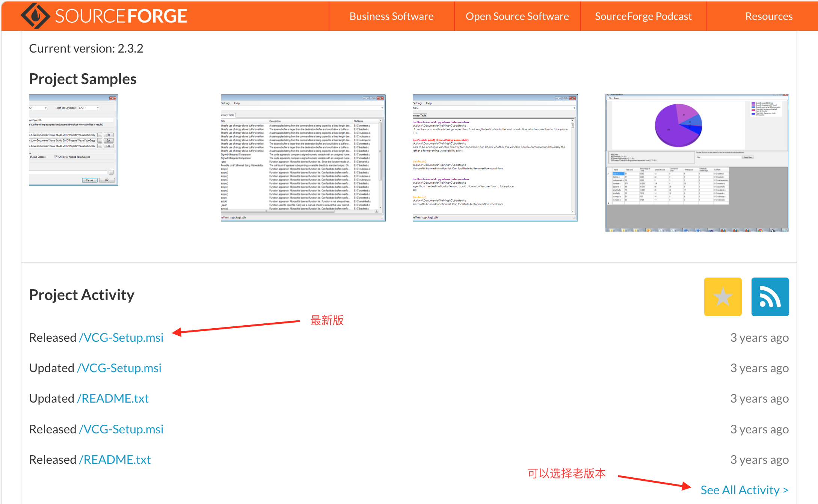Open Business Software navigation menu
This screenshot has width=818, height=504.
coord(391,16)
